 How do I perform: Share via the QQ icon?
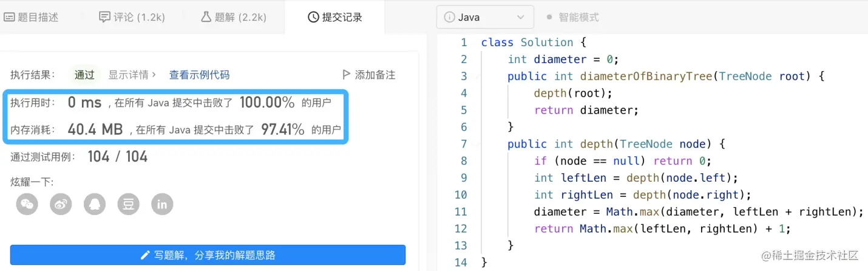(x=95, y=204)
